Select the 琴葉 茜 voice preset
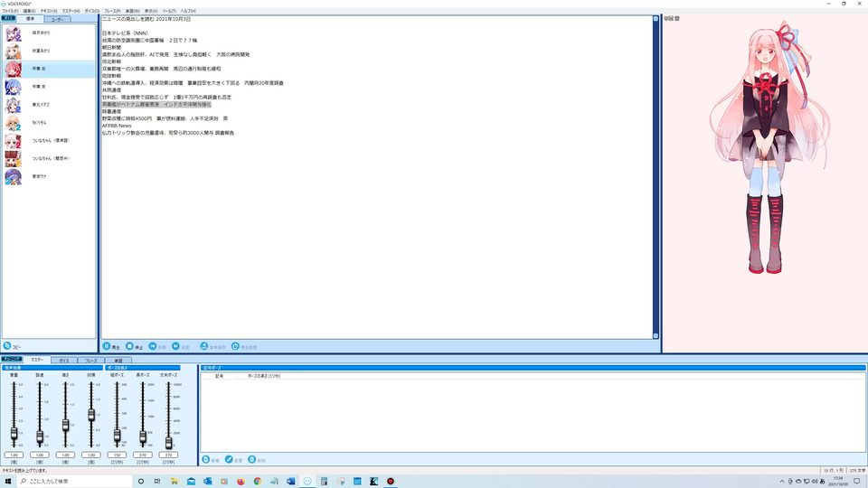 point(49,70)
